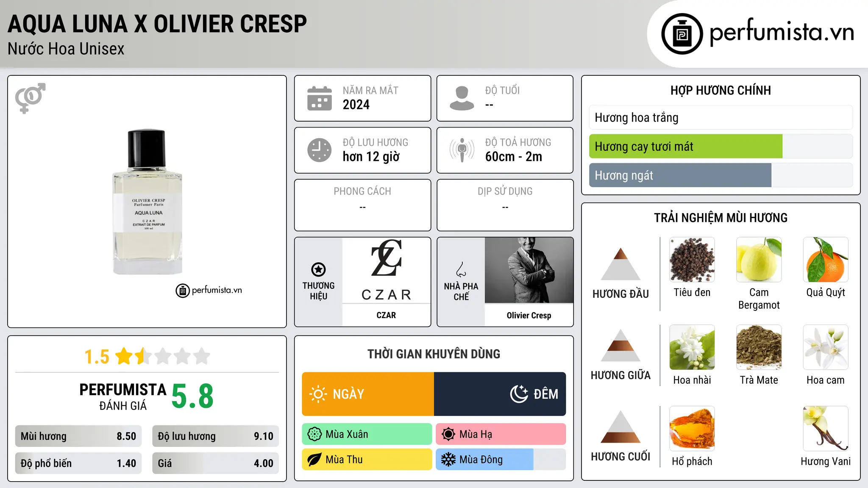Select the yellow Mùa Thu season bar
Screen dimensions: 868x488
[367, 460]
